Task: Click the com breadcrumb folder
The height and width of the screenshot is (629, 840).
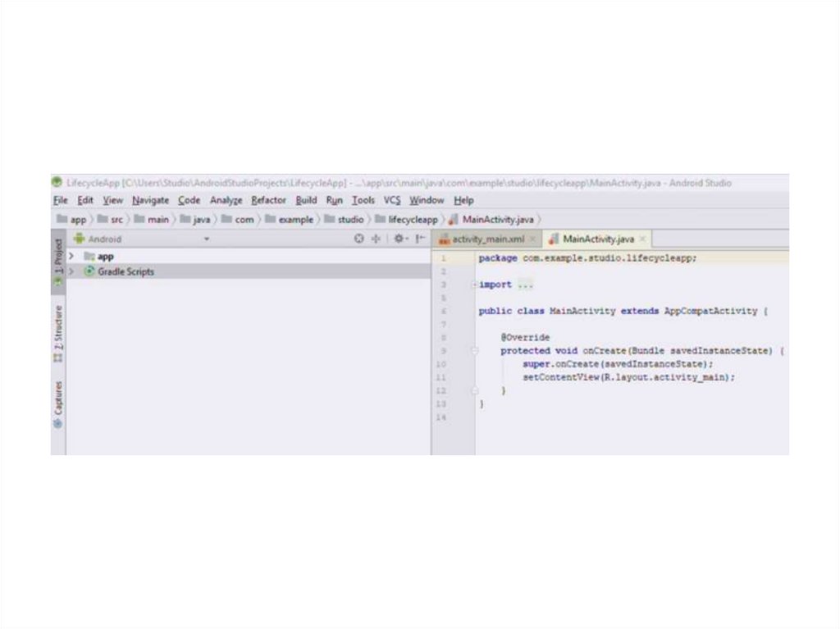Action: pyautogui.click(x=238, y=220)
